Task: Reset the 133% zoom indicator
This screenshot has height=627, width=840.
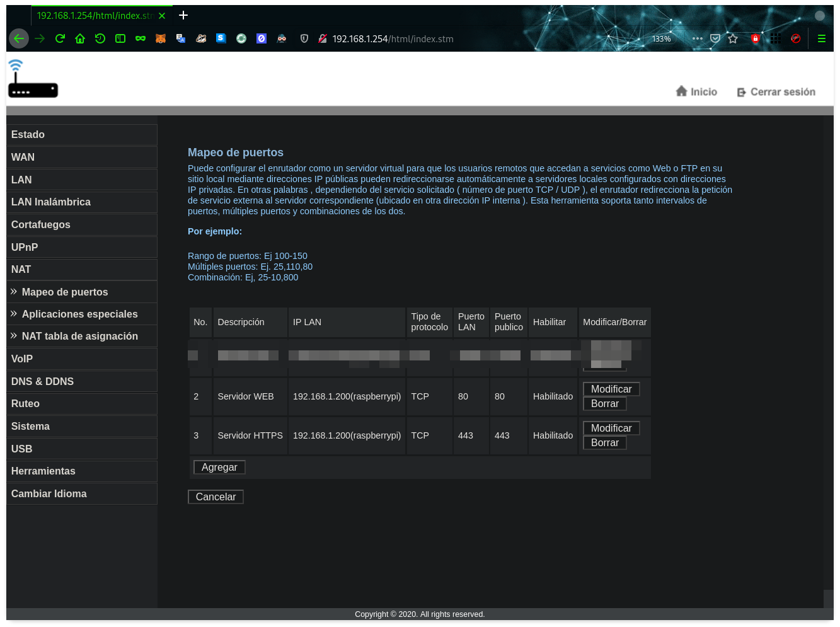Action: tap(661, 38)
